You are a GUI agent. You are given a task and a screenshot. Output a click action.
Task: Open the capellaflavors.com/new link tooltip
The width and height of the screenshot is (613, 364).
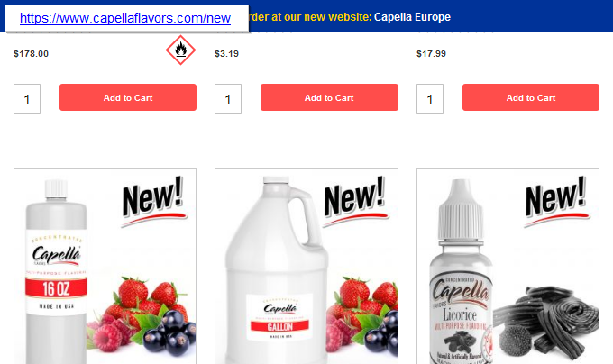pyautogui.click(x=125, y=18)
